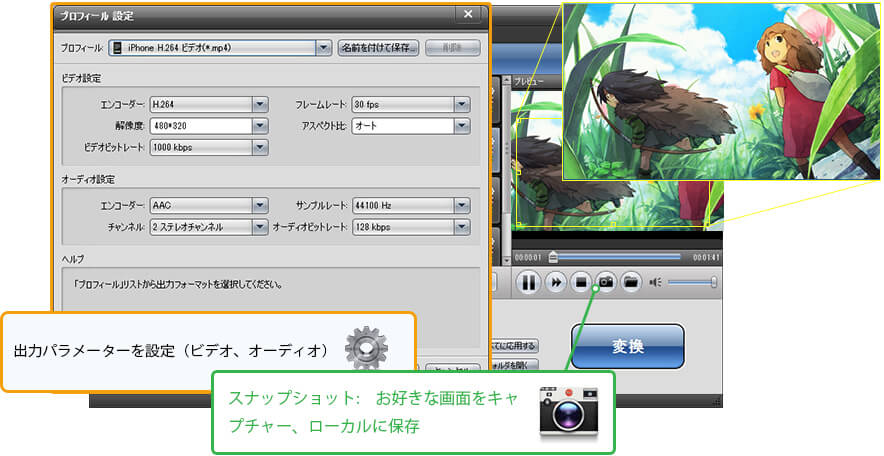Adjust the volume slider

click(692, 282)
